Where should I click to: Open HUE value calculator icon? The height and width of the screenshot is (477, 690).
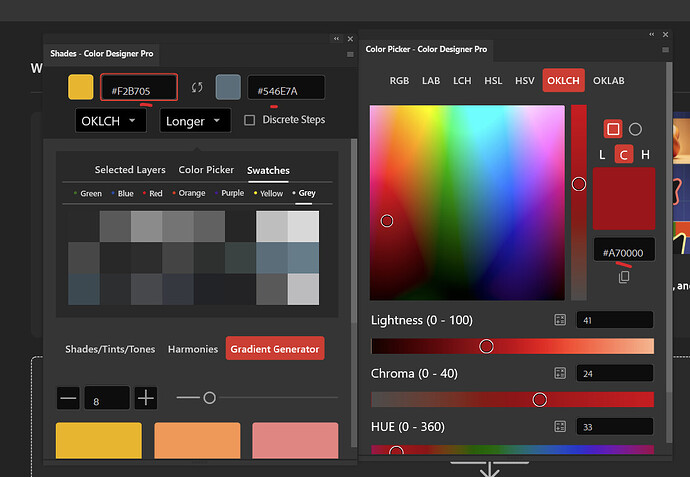560,426
